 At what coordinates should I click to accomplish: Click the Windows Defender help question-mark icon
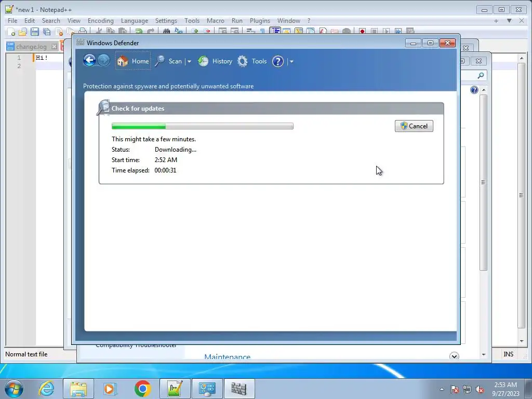[x=278, y=61]
